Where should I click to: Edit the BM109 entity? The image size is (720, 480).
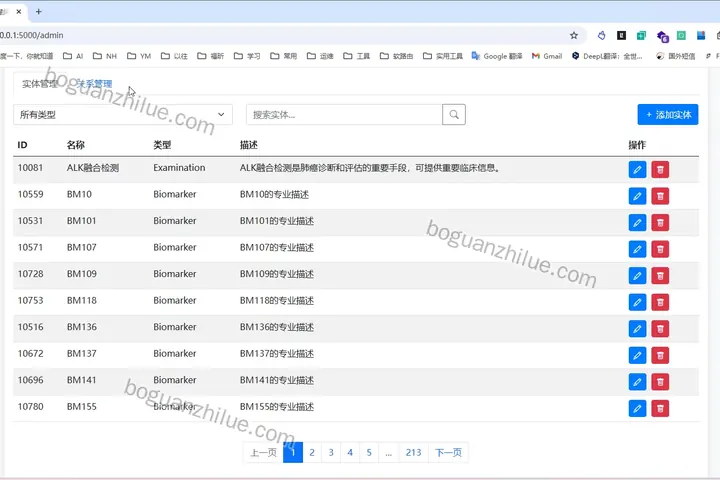637,276
